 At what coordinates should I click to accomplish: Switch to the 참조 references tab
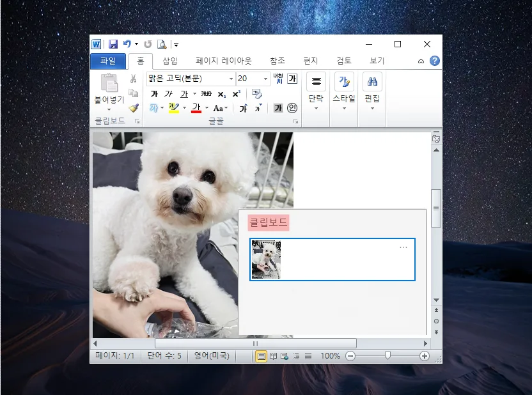pyautogui.click(x=278, y=61)
